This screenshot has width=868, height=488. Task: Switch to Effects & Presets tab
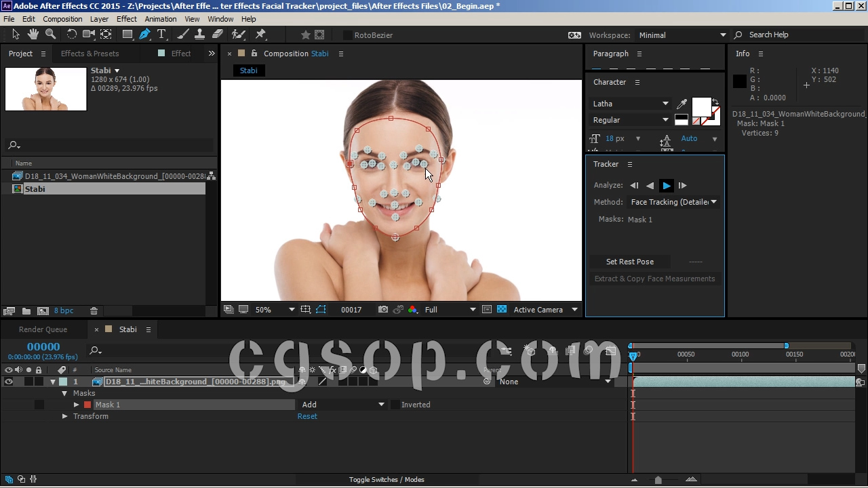coord(90,54)
